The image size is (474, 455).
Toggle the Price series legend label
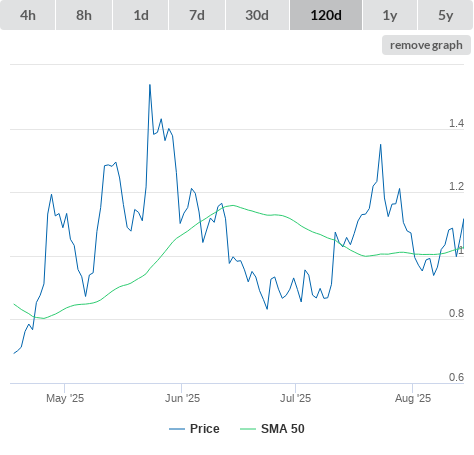(x=205, y=429)
